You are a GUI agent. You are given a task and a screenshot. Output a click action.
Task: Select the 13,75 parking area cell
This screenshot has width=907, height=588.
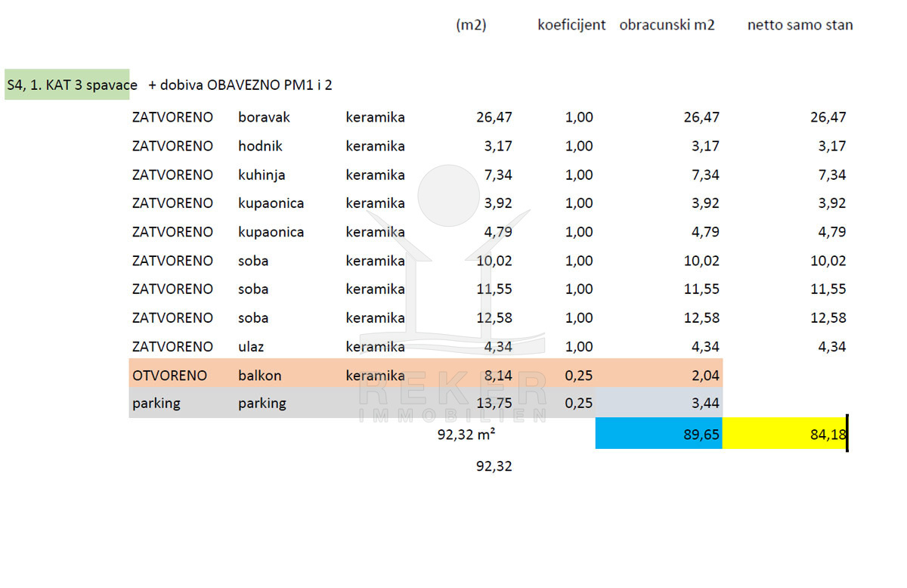coord(494,403)
